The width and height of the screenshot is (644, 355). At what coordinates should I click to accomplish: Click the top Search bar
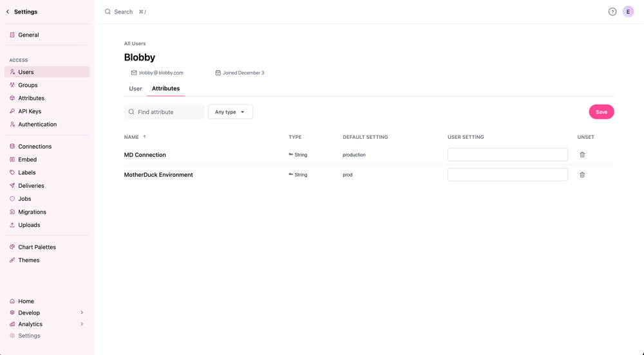tap(126, 12)
